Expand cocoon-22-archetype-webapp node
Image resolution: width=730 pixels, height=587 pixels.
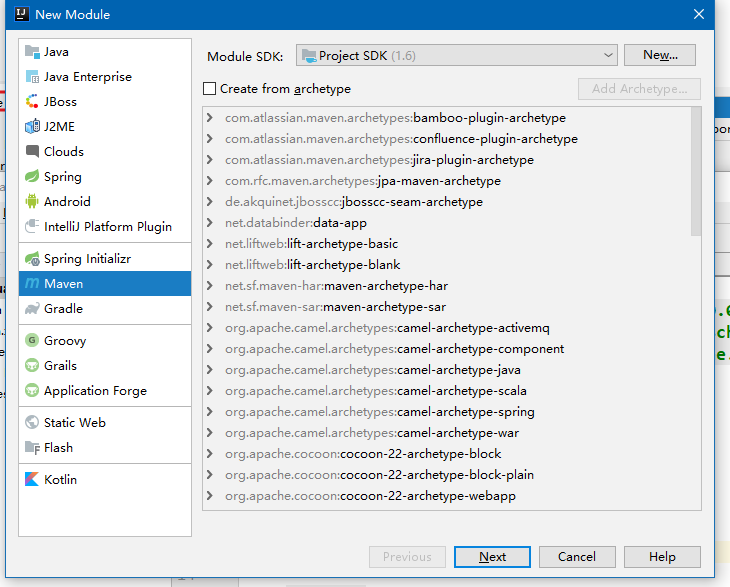pyautogui.click(x=210, y=495)
